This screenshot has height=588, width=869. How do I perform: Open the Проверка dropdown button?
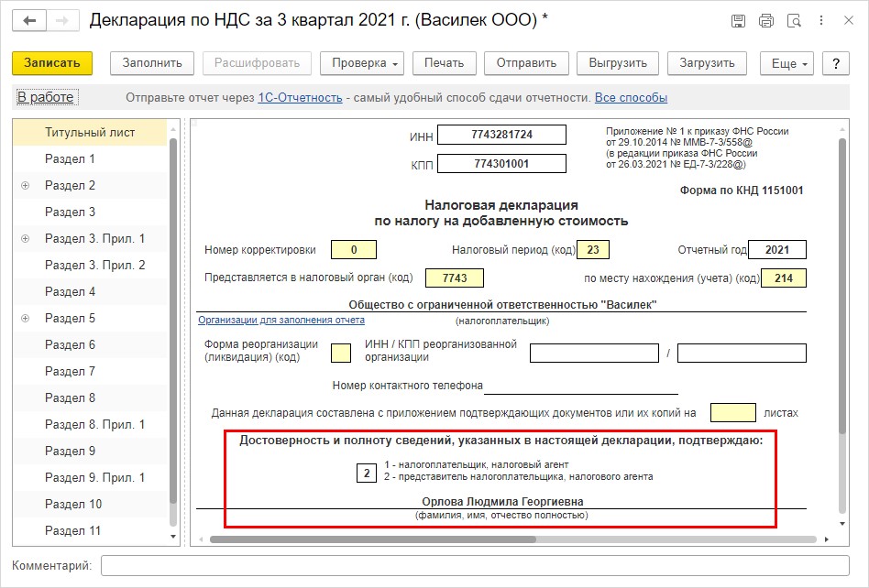click(x=362, y=63)
